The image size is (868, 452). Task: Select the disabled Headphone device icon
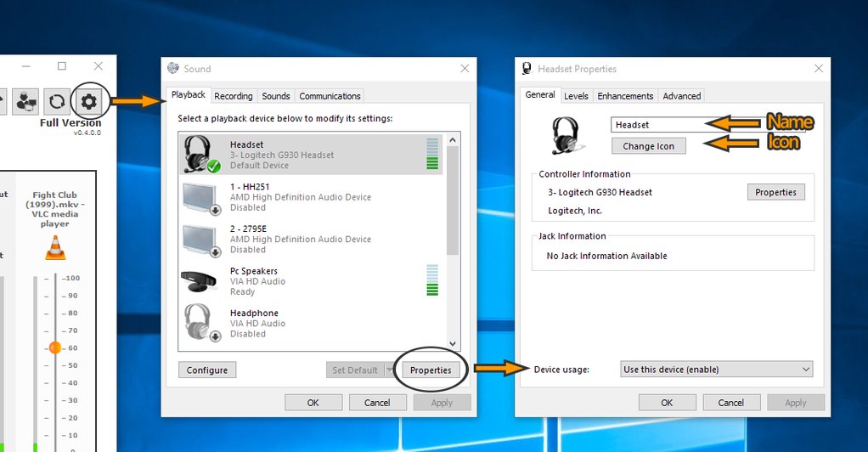click(x=201, y=323)
